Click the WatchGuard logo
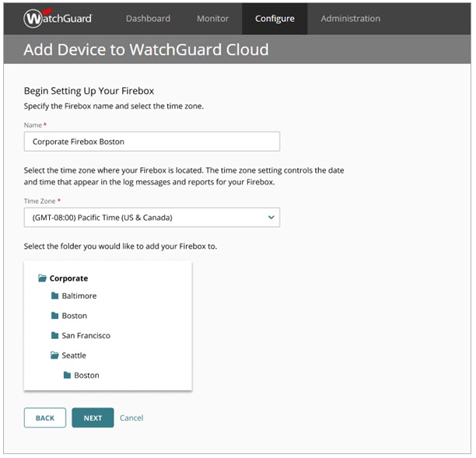 pos(58,18)
